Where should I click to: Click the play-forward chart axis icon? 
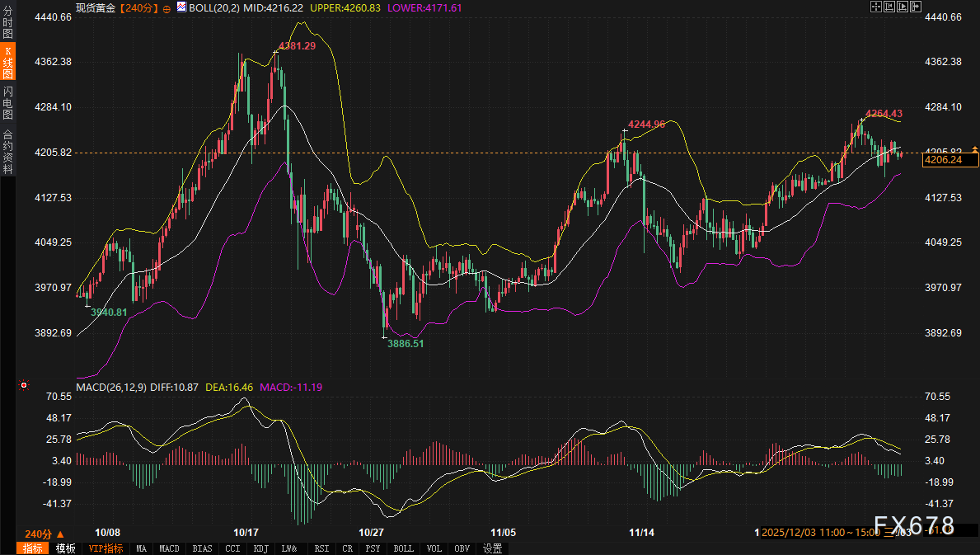click(903, 7)
